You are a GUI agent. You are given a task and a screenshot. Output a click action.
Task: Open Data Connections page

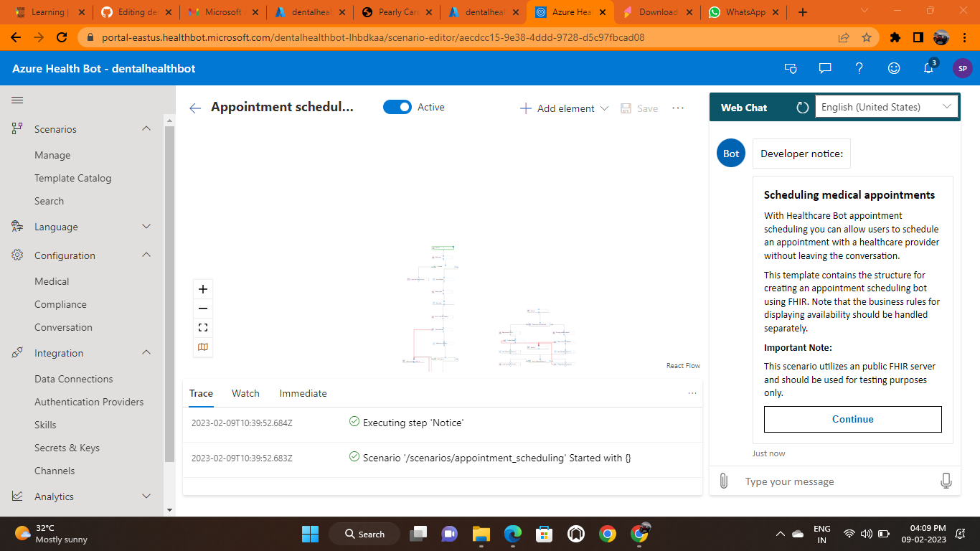(73, 379)
